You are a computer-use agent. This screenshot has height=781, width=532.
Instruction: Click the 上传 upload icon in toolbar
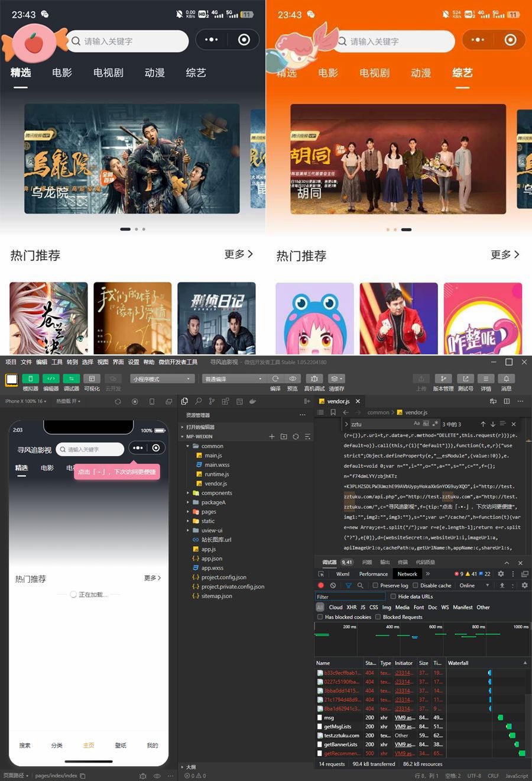pos(421,379)
